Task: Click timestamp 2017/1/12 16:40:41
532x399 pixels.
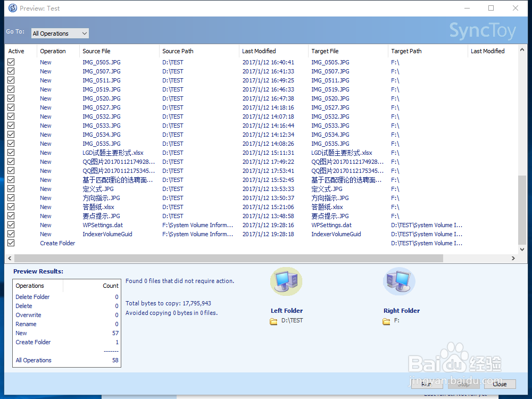Action: (268, 62)
